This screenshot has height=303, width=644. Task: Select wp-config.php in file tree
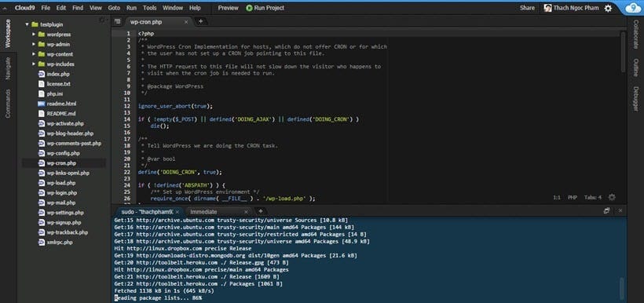(x=64, y=153)
